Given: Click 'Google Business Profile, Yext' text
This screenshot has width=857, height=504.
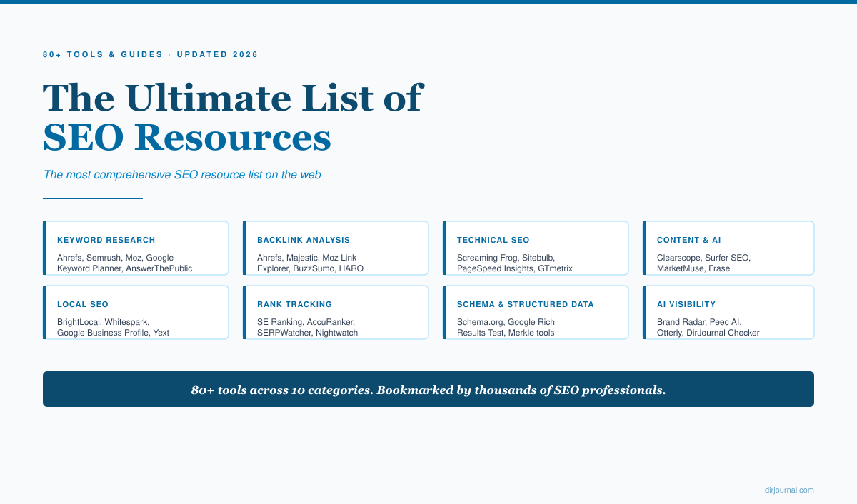Looking at the screenshot, I should 113,333.
